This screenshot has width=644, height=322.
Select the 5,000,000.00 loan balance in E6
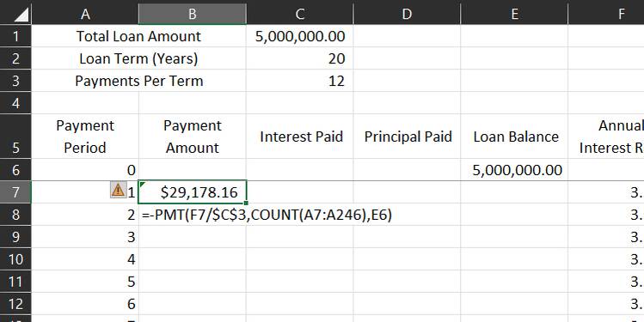[x=514, y=170]
